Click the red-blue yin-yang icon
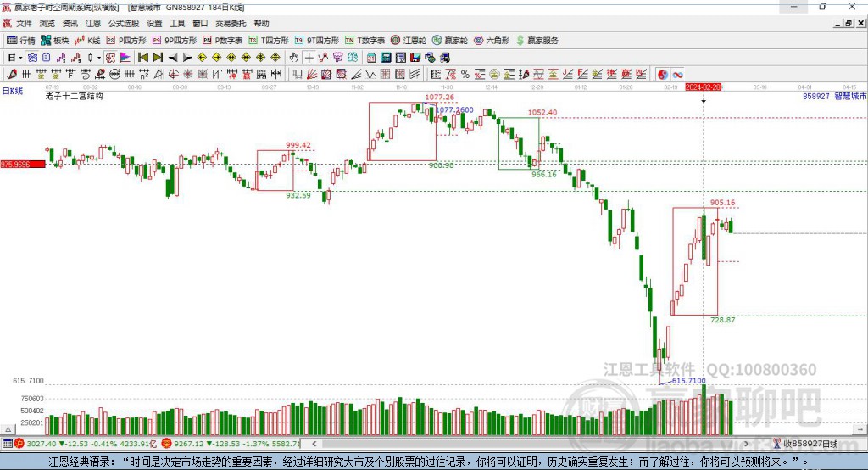Viewport: 868px width, 470px height. click(x=663, y=75)
